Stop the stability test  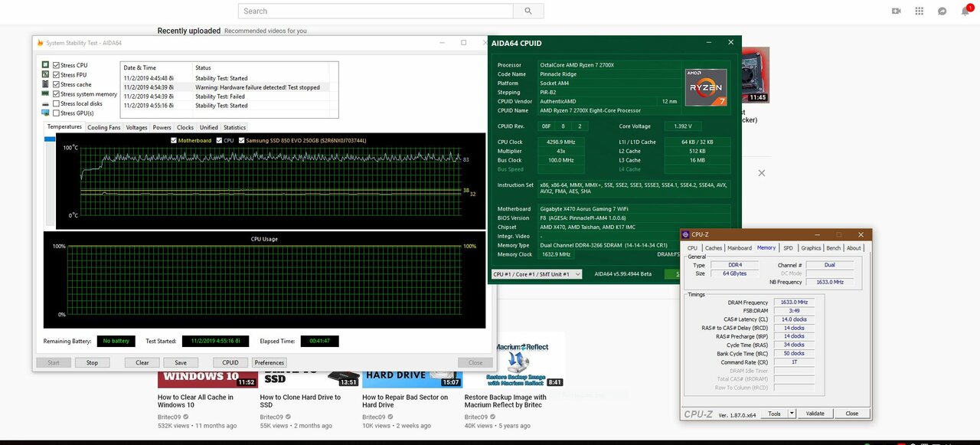coord(92,363)
